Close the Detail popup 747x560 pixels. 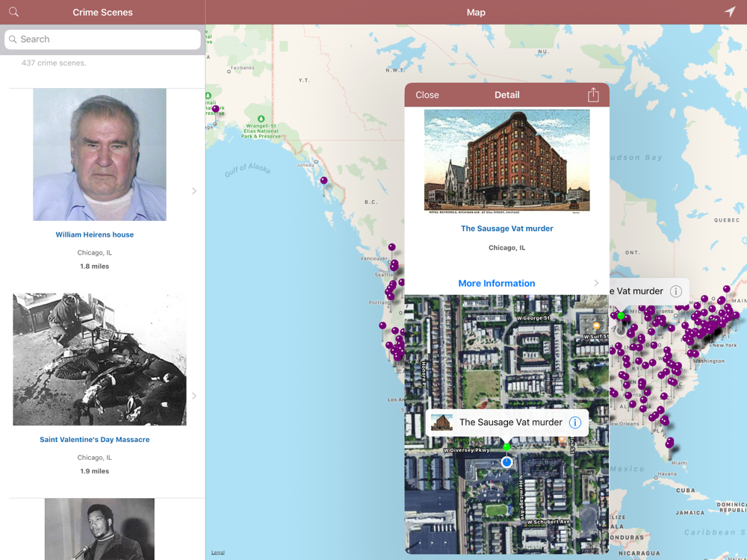tap(427, 95)
